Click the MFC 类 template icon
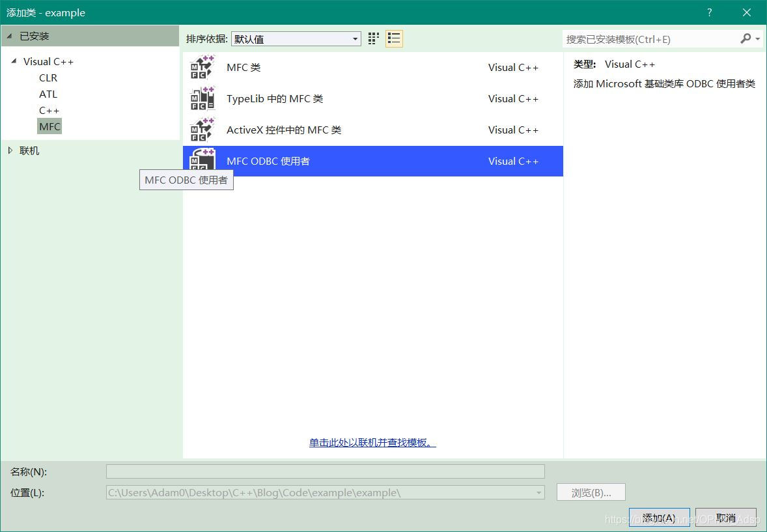This screenshot has width=767, height=532. pos(202,68)
